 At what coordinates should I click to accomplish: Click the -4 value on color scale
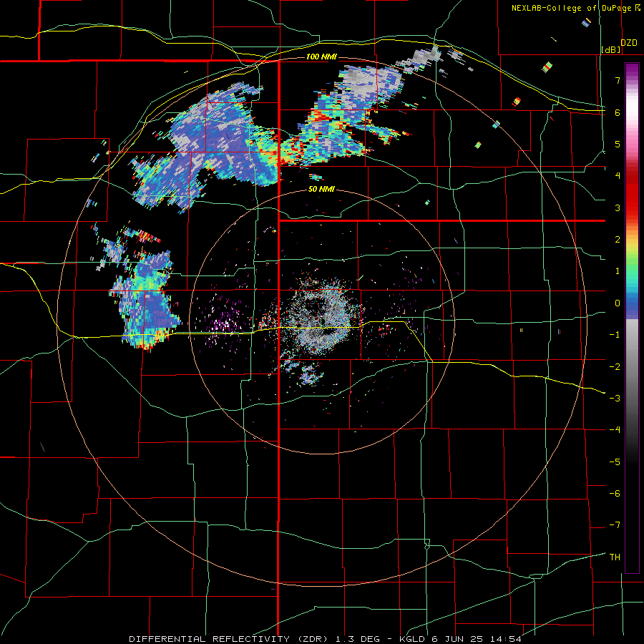click(x=615, y=430)
